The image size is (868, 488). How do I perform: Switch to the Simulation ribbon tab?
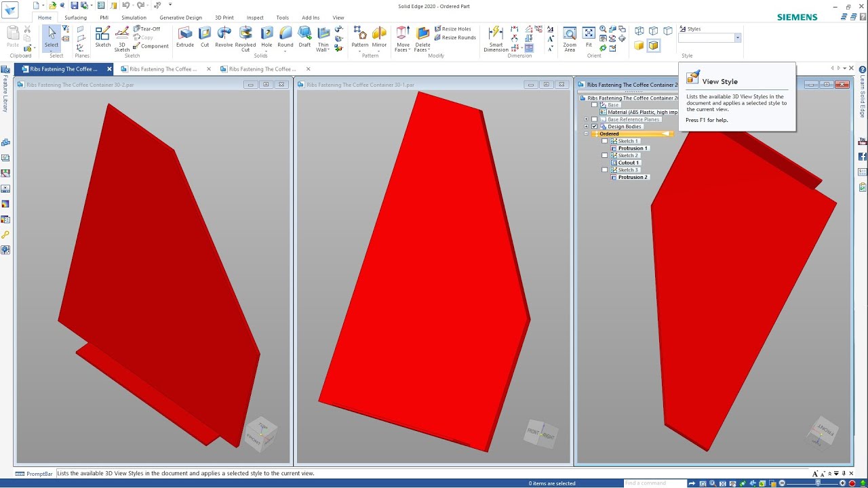[x=134, y=18]
